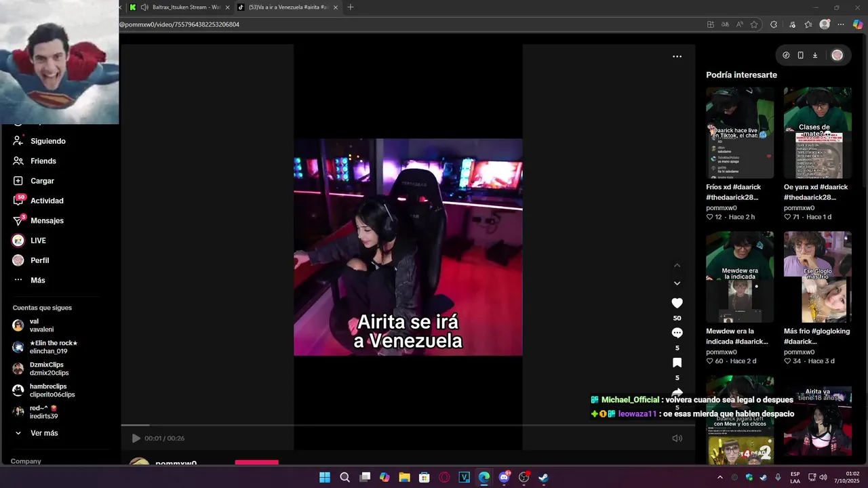Open Actividad notifications
Image resolution: width=868 pixels, height=488 pixels.
[x=38, y=201]
